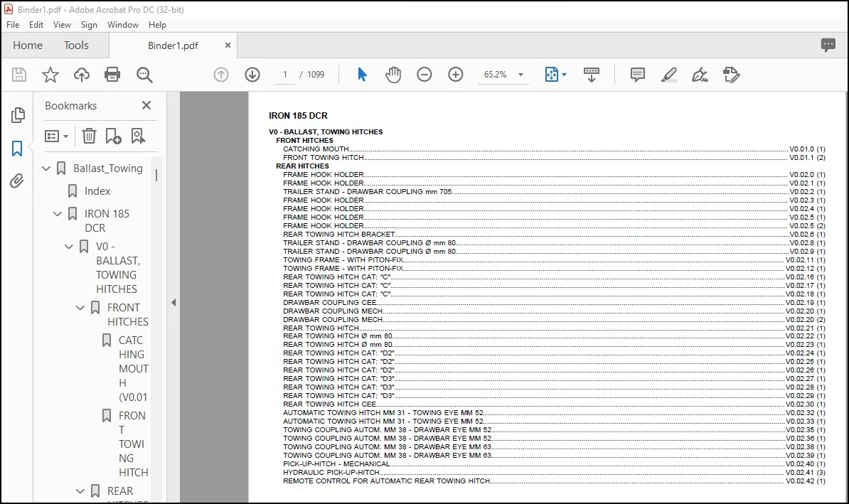
Task: Collapse the Ballast_Towing bookmark
Action: [x=46, y=168]
